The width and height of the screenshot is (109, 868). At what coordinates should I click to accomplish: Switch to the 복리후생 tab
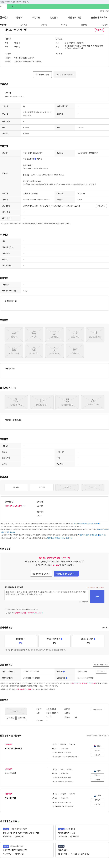pyautogui.click(x=64, y=25)
